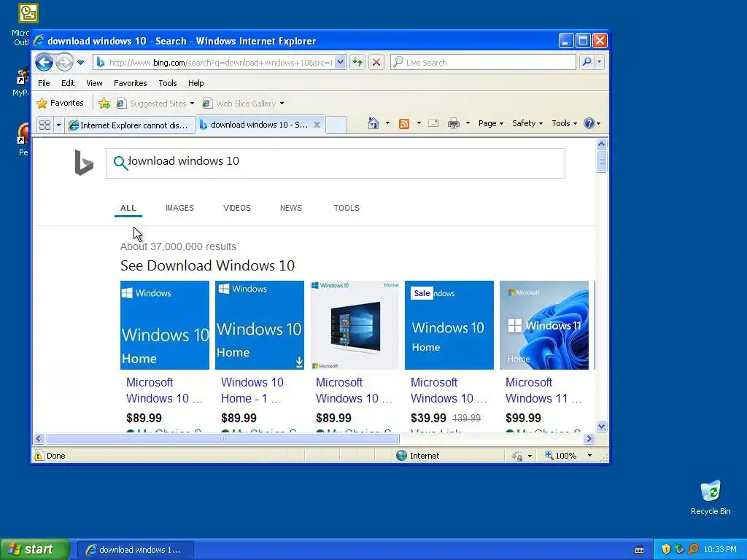Open the Windows 11 Home product thumbnail
This screenshot has height=560, width=747.
pos(544,324)
